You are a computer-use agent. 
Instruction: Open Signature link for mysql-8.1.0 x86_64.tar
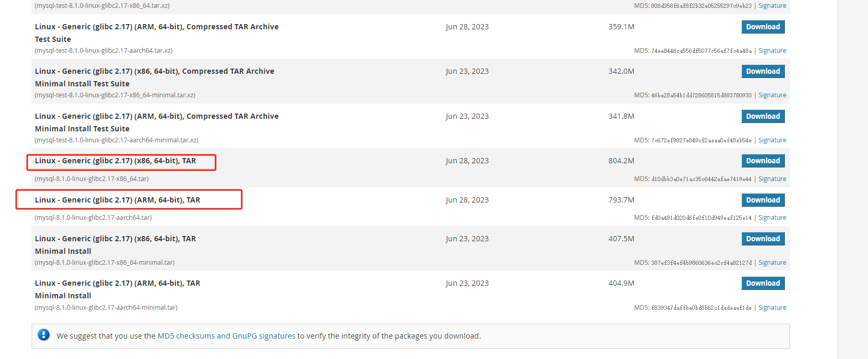click(772, 179)
